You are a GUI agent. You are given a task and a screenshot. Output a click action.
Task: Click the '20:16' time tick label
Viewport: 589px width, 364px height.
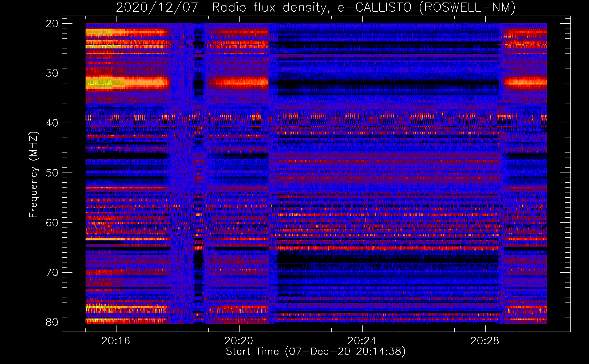116,341
